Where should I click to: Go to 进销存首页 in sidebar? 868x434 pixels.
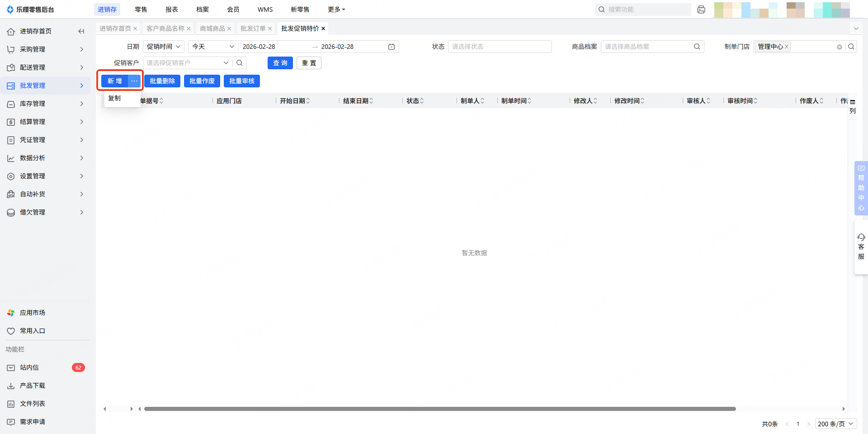coord(36,31)
